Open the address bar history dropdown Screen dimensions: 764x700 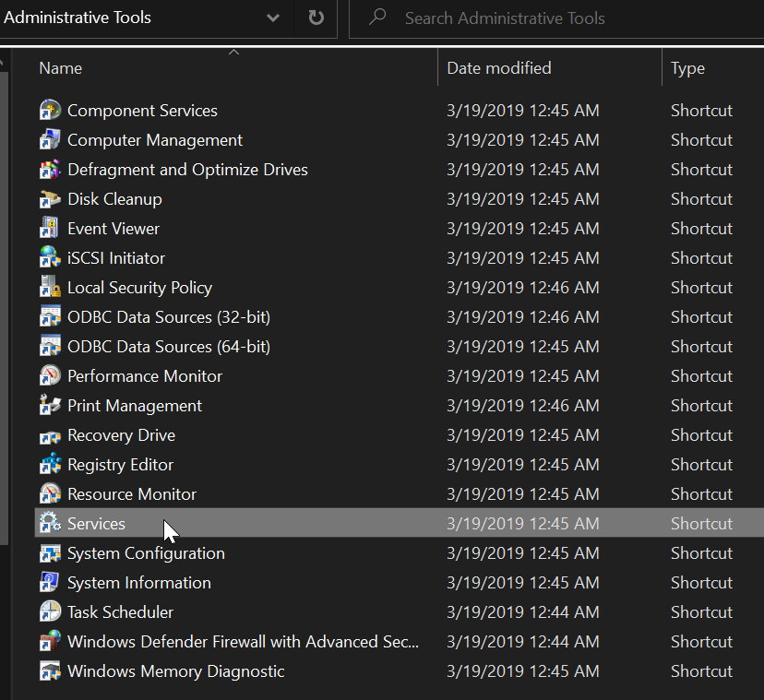[x=273, y=18]
